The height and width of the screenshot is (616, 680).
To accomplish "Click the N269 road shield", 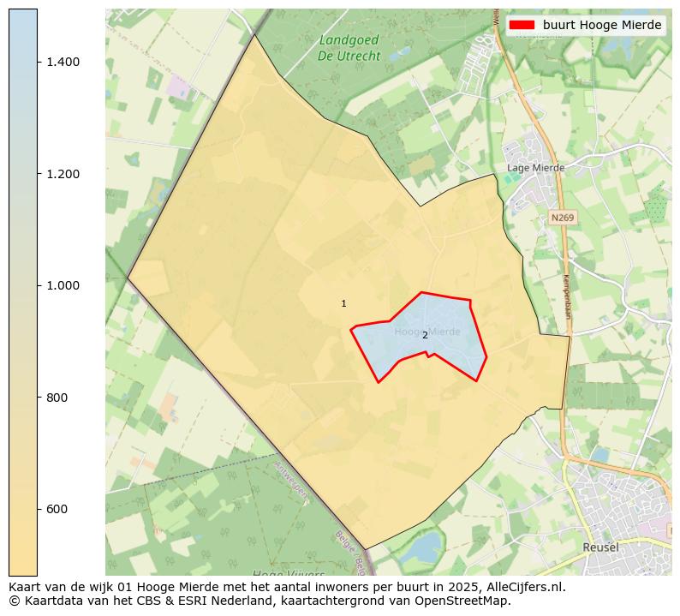I will [x=562, y=218].
